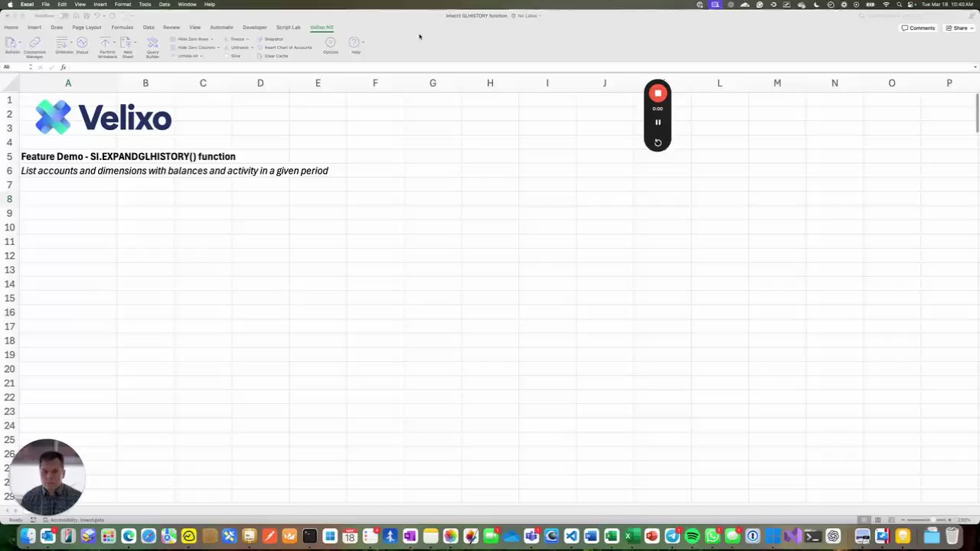Open Spotify from the Dock

(x=692, y=536)
